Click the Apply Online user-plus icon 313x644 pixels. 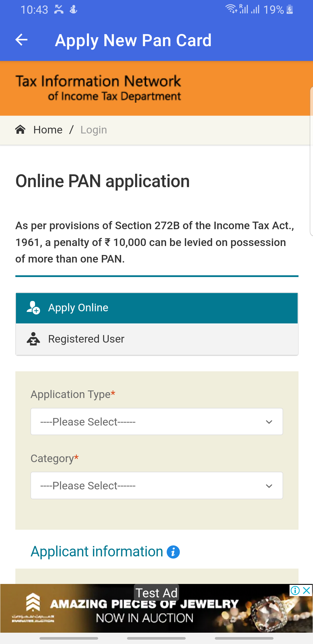point(33,307)
